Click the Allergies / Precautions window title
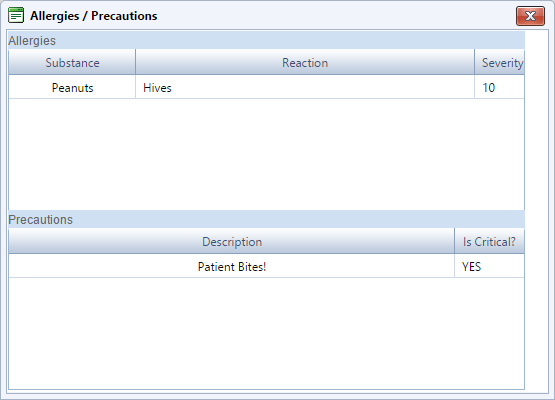This screenshot has width=555, height=400. click(94, 16)
